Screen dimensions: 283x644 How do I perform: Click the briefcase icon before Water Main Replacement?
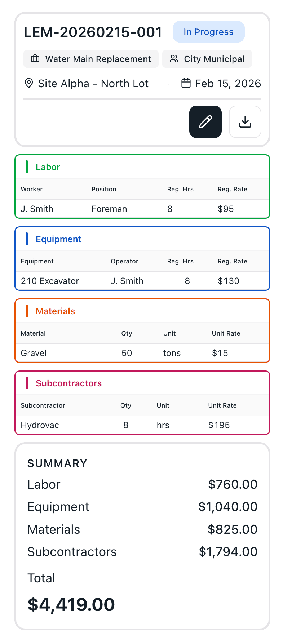click(x=35, y=59)
